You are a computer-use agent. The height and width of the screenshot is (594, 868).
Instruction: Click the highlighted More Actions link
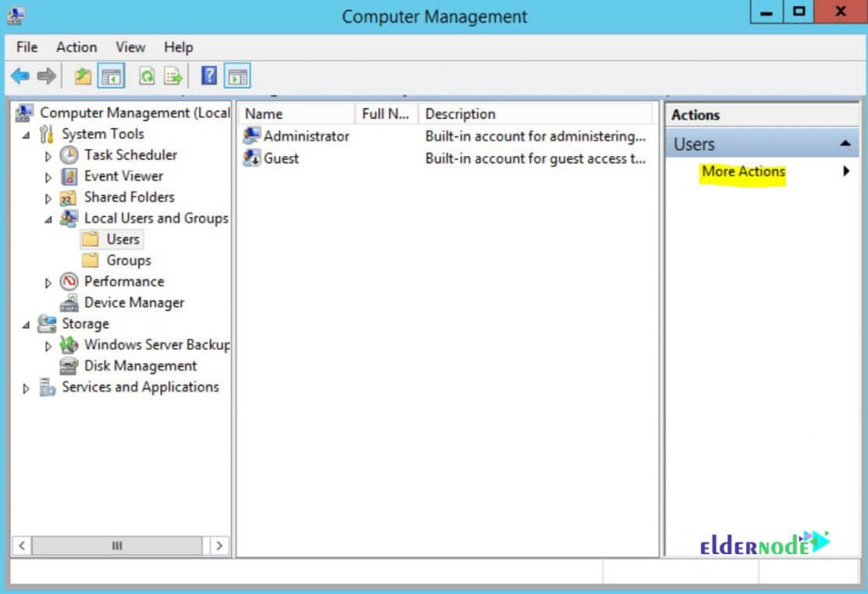tap(743, 171)
